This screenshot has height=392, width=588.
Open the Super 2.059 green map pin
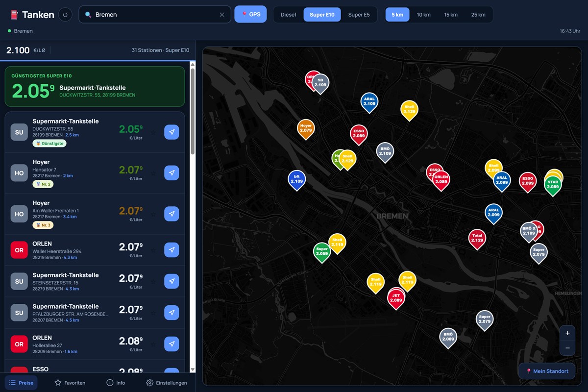click(x=322, y=252)
